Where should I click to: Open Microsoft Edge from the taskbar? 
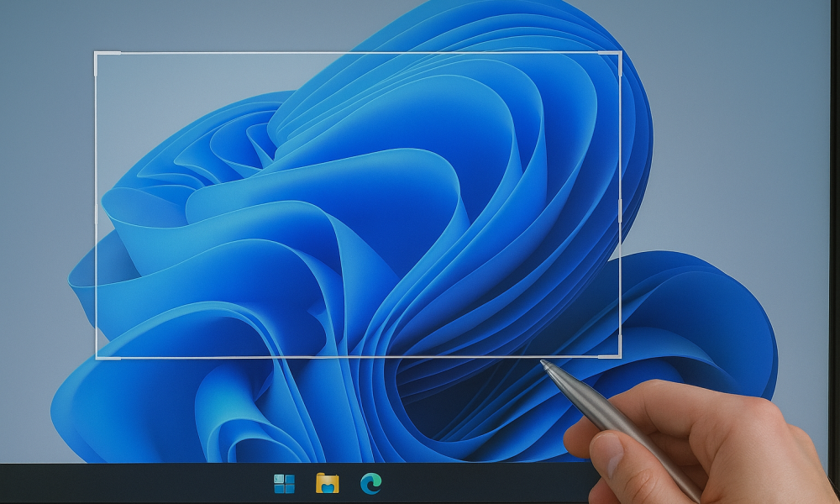(370, 483)
